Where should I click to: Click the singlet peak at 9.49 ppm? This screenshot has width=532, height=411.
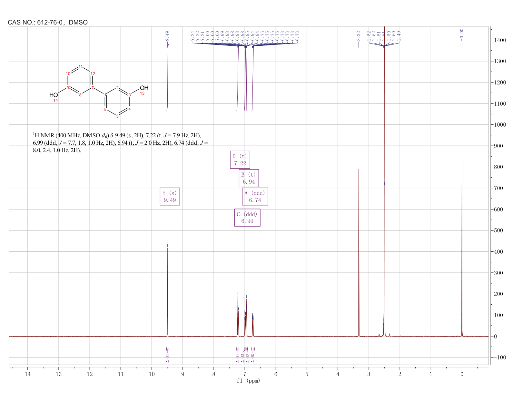[x=168, y=292]
